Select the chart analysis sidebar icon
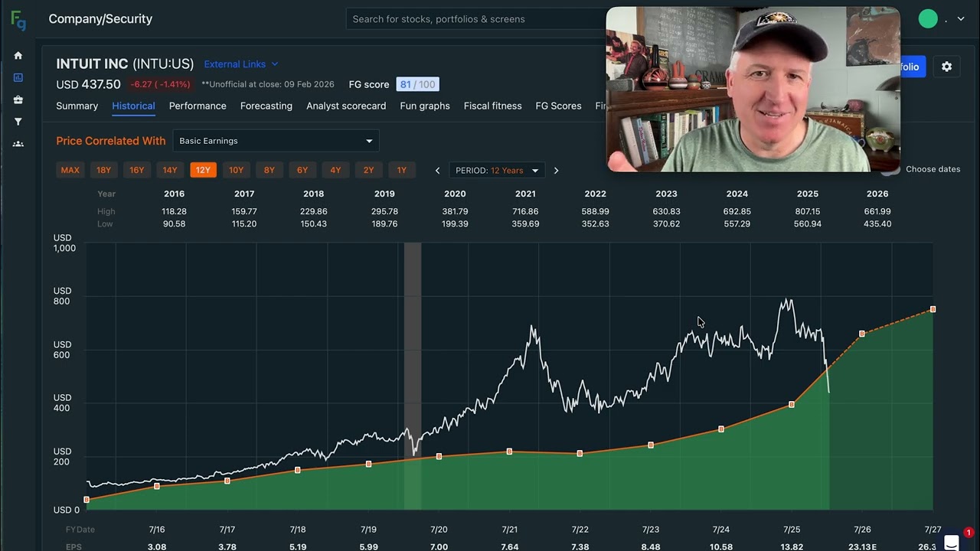The height and width of the screenshot is (551, 980). [x=18, y=77]
